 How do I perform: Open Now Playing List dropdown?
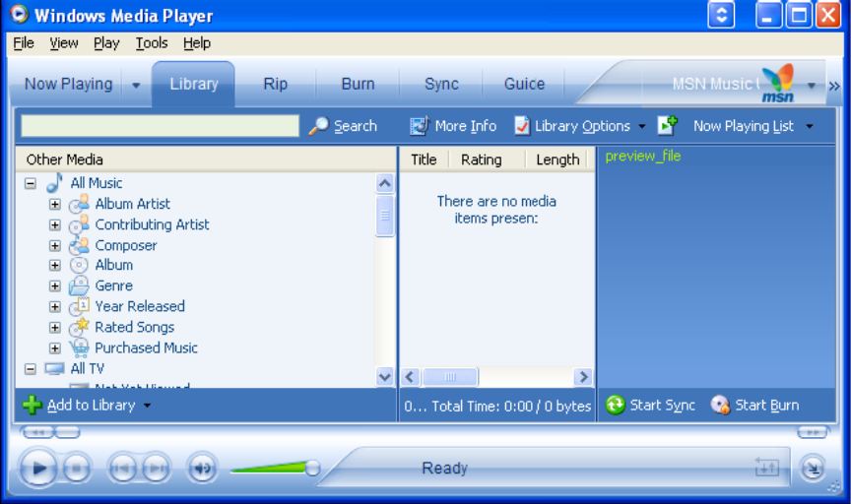tap(810, 126)
